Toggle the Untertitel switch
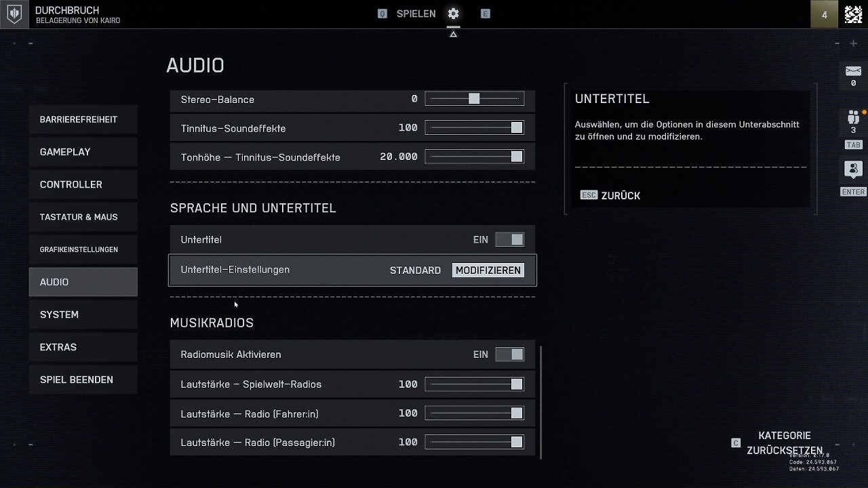The image size is (868, 488). point(509,239)
